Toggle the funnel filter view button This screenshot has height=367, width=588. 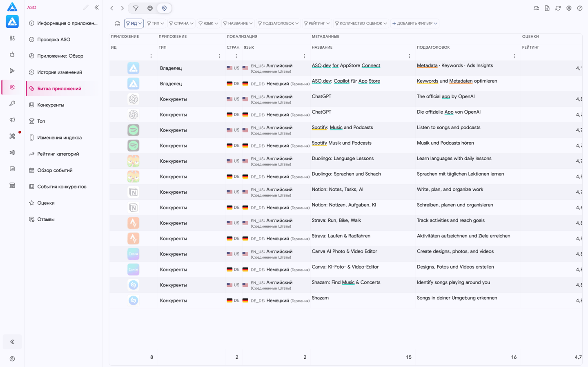pos(136,8)
